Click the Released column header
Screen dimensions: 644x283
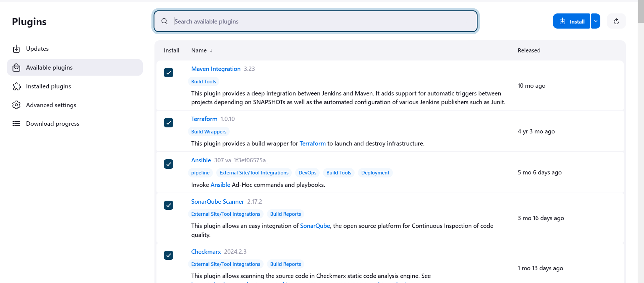(x=529, y=50)
